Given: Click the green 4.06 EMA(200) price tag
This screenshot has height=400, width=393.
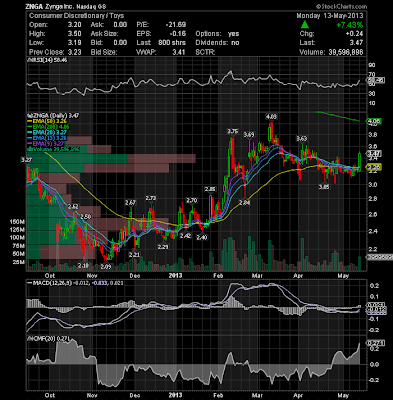Looking at the screenshot, I should [x=374, y=121].
